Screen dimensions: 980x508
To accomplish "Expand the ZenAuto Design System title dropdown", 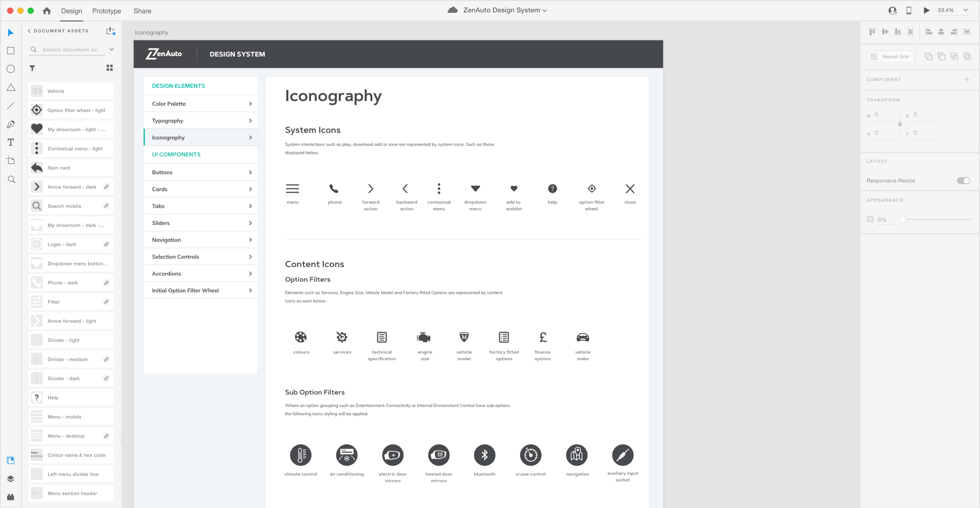I will [544, 11].
